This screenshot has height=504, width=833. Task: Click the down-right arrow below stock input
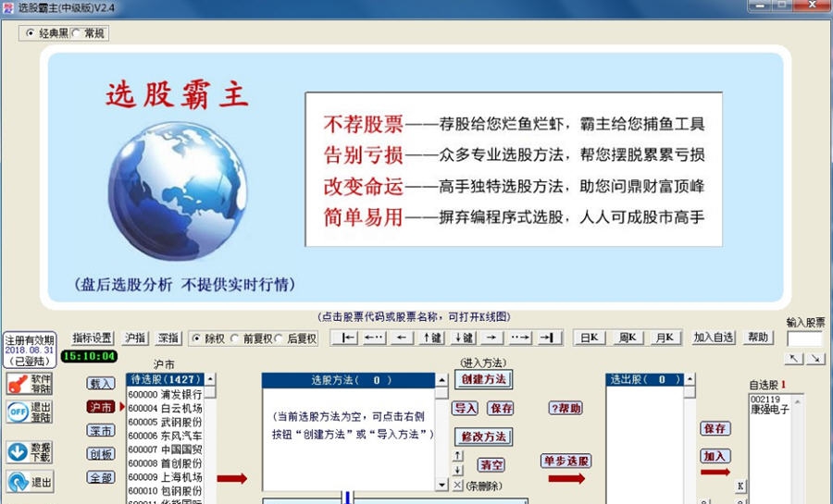tap(816, 359)
